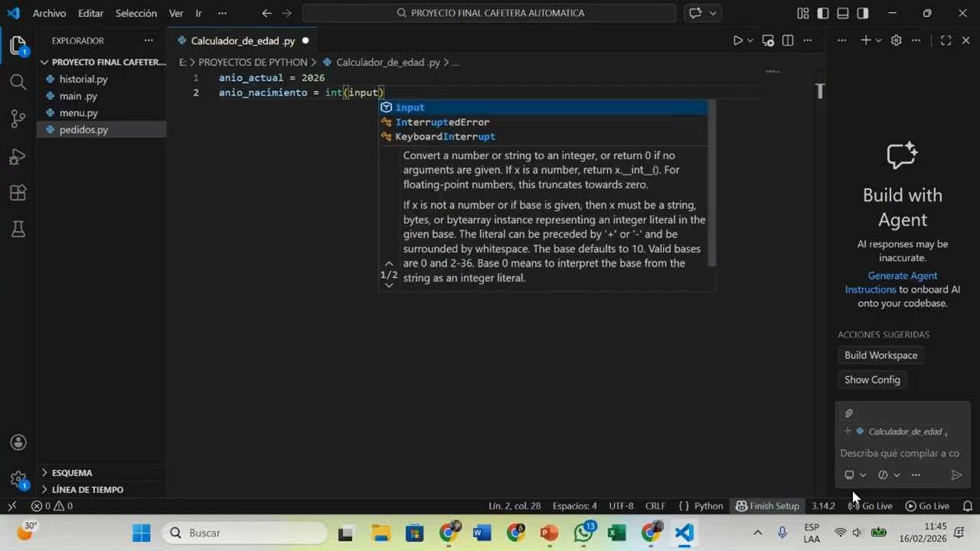980x551 pixels.
Task: Close the chat side panel
Action: (x=965, y=41)
